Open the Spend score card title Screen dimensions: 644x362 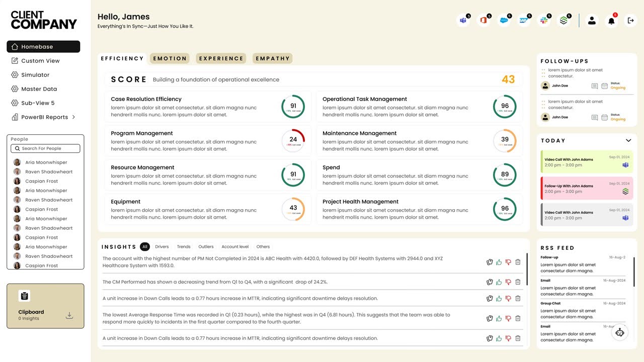331,167
